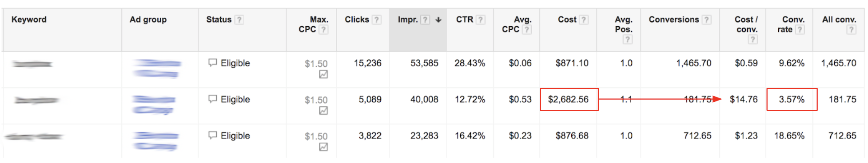
Task: Open the help icon beside CTR
Action: [480, 19]
